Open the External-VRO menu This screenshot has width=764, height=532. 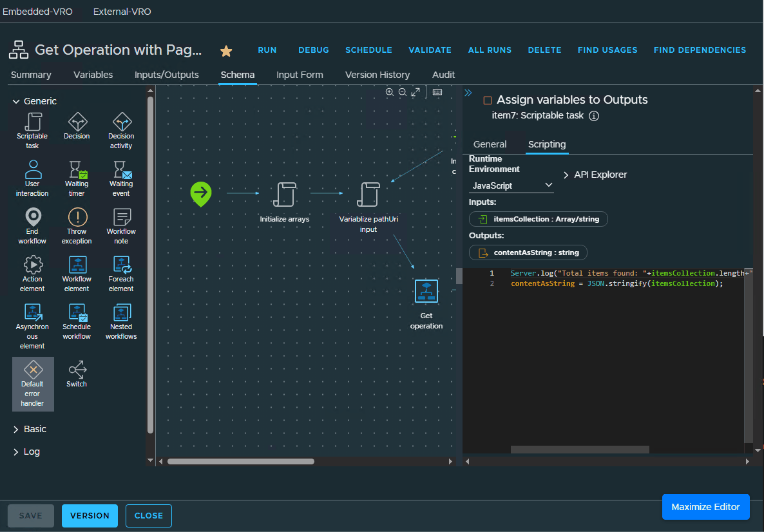point(122,11)
